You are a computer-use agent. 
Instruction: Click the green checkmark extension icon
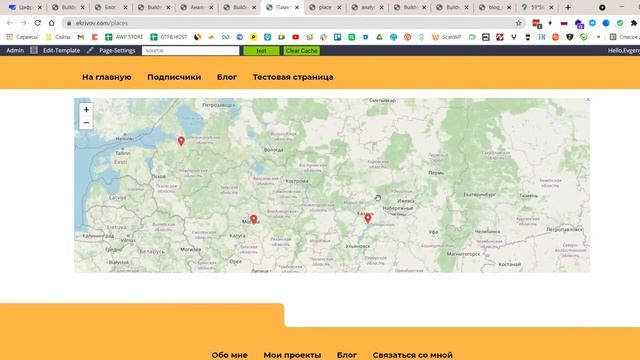[x=620, y=23]
